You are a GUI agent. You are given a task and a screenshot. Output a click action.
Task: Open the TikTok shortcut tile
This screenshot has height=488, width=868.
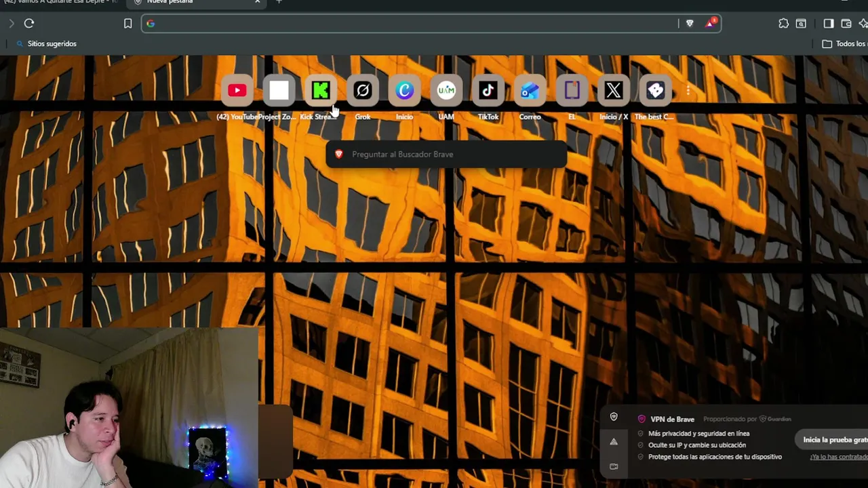488,90
